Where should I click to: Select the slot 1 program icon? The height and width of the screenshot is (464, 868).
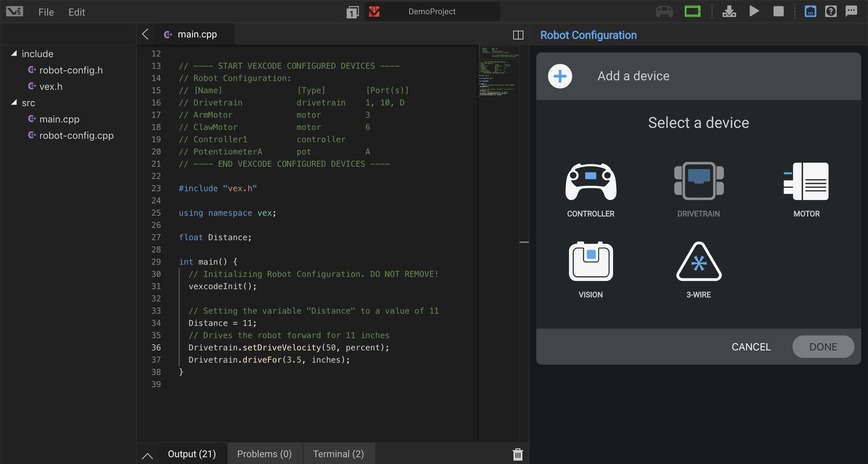click(352, 12)
